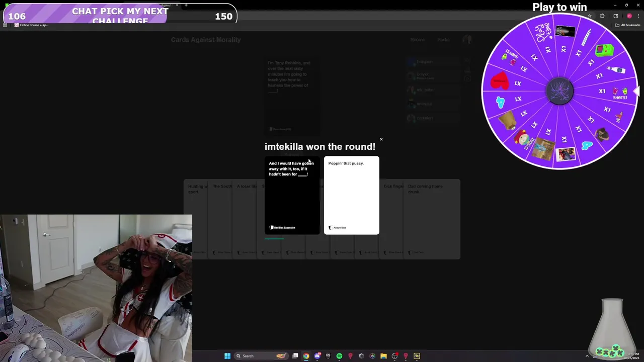The image size is (644, 362).
Task: Click the black prompt card in the popup
Action: [292, 195]
